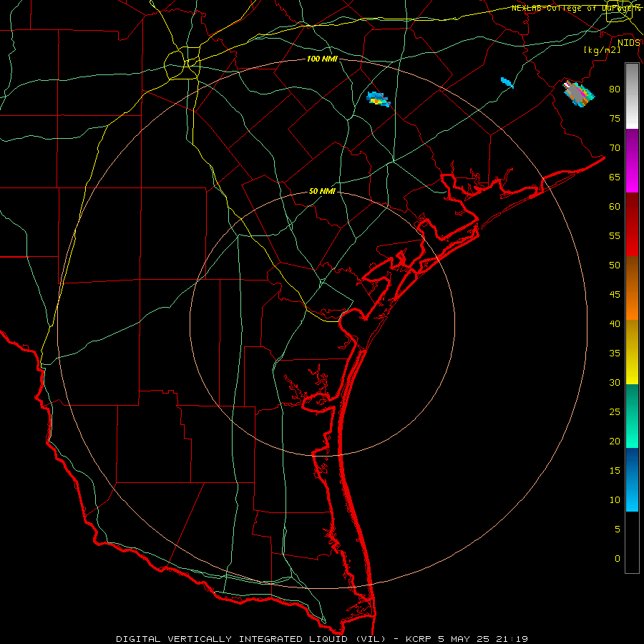Click the red band near 55 on the color scale
Image resolution: width=644 pixels, height=644 pixels.
(x=632, y=225)
